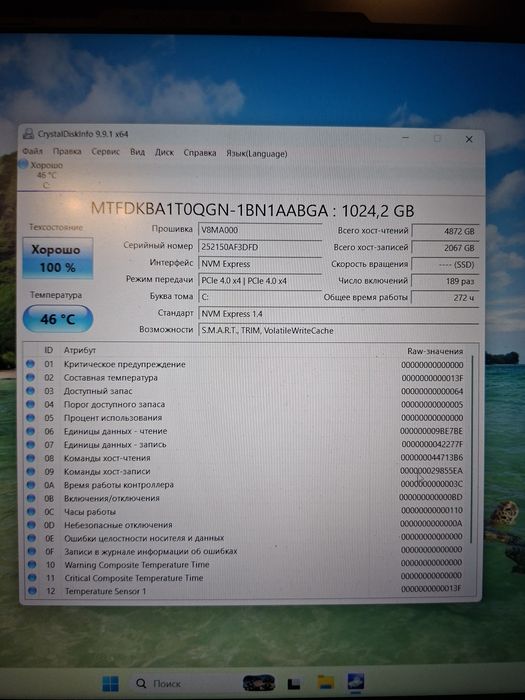
Task: Open the Task View icon in taskbar
Action: point(294,683)
